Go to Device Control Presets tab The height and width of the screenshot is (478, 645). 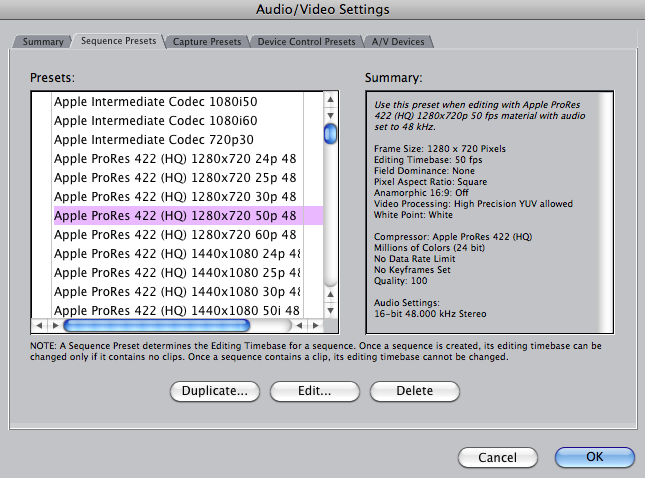306,42
